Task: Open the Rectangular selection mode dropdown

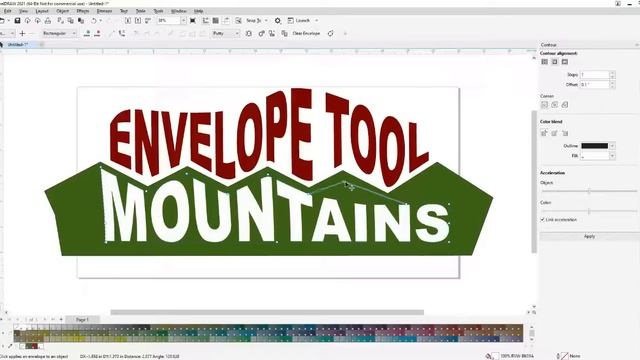Action: click(x=74, y=33)
